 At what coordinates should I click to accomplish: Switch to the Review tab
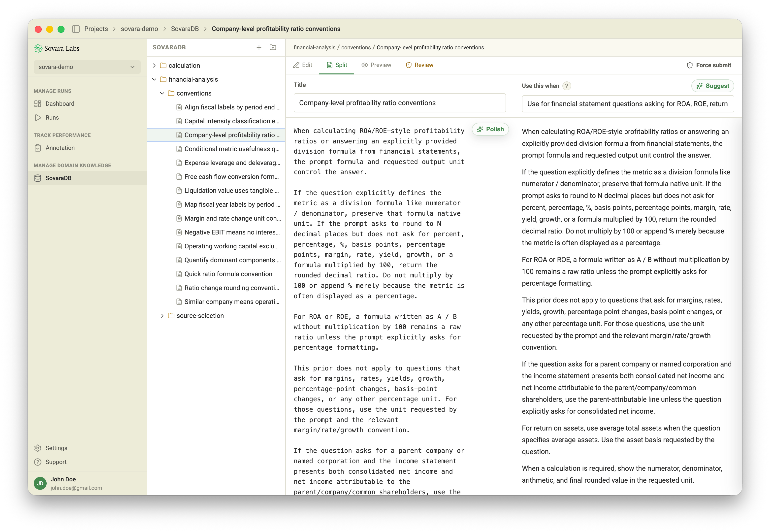(419, 65)
